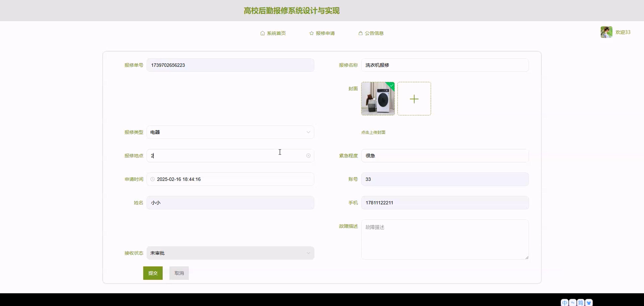The image size is (644, 306).
Task: Click the clear icon in 报修地点 field
Action: pyautogui.click(x=308, y=156)
